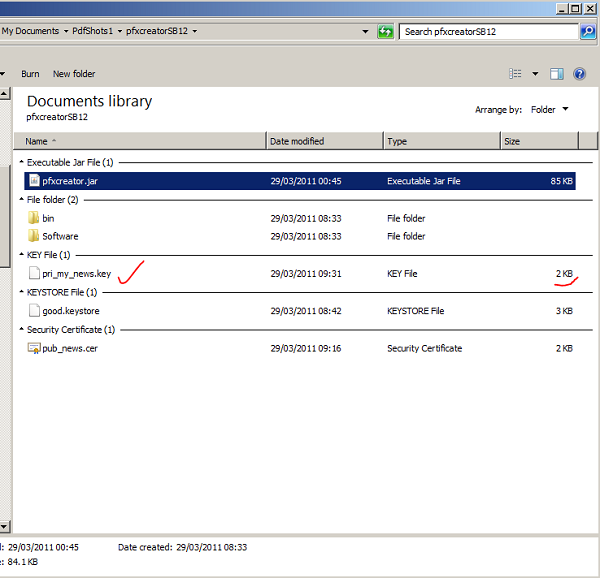Select the pub_news.cer file name
This screenshot has height=578, width=600.
(x=70, y=348)
